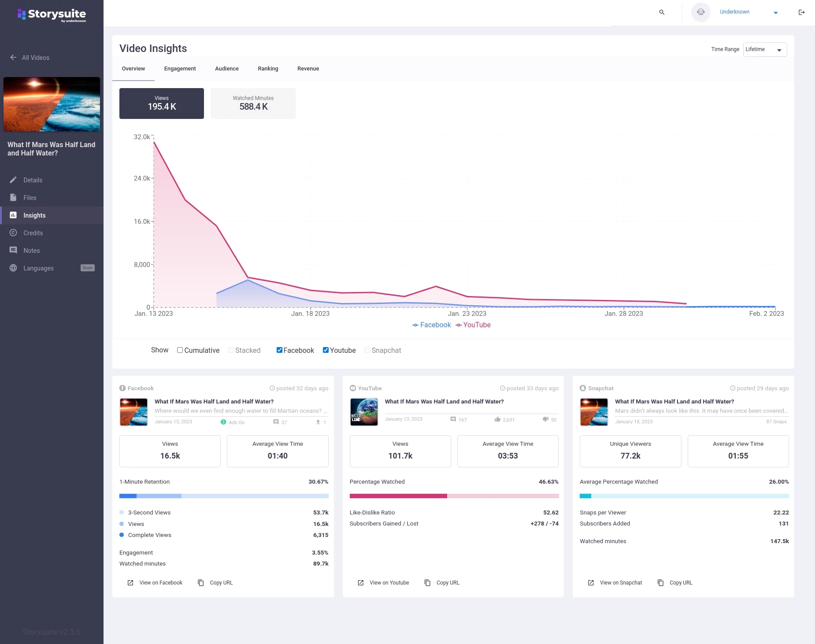Click the YouTube logo icon on YouTube card

pos(353,388)
